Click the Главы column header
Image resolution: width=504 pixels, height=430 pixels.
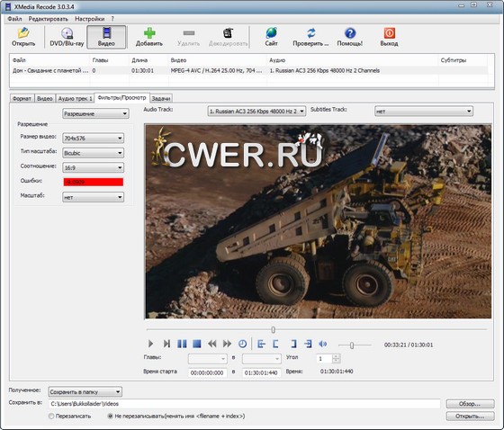click(109, 60)
